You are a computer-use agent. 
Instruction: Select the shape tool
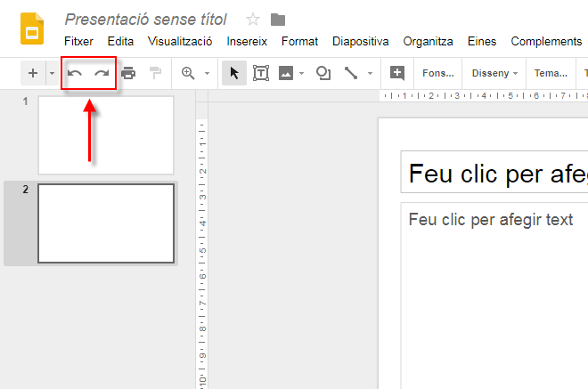323,73
